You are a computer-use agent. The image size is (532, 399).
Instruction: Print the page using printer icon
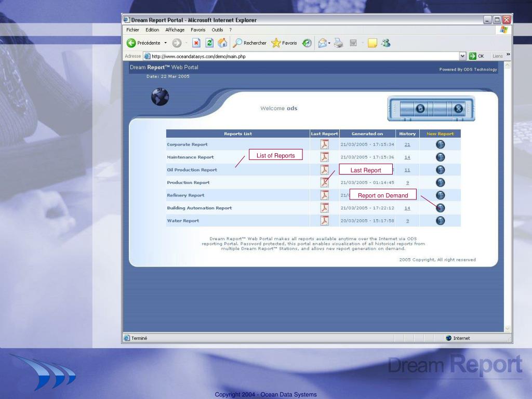(x=338, y=43)
